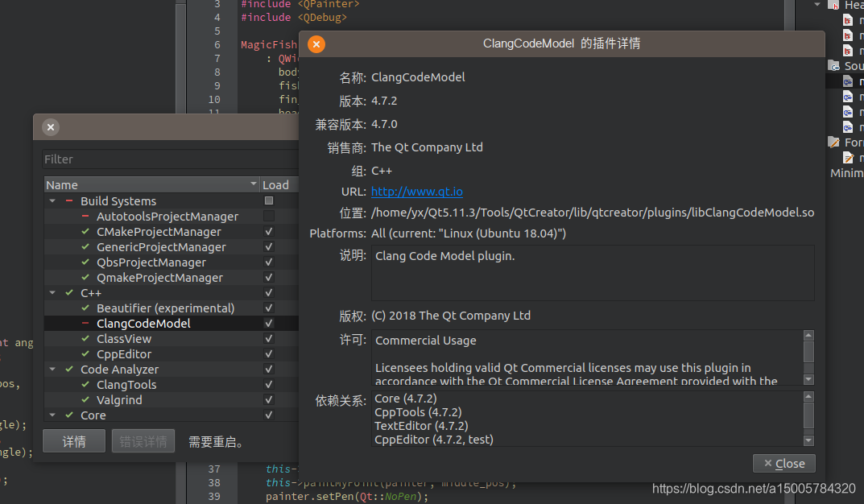This screenshot has height=504, width=864.
Task: Click the Sources group icon in project tree
Action: click(x=833, y=65)
